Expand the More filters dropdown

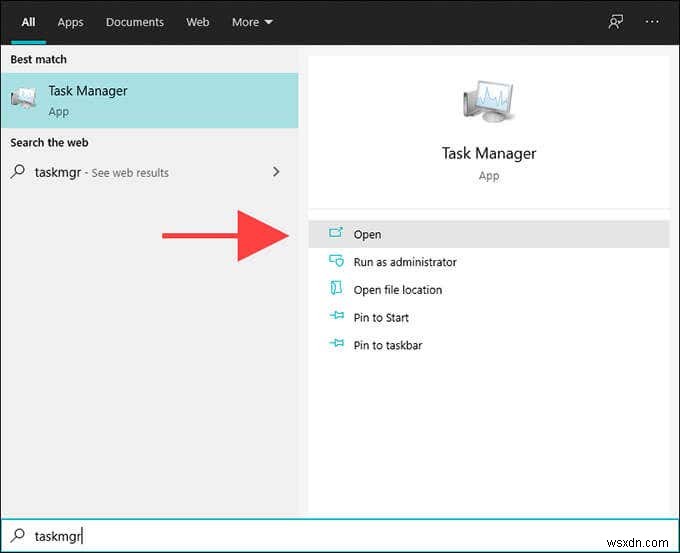[252, 22]
